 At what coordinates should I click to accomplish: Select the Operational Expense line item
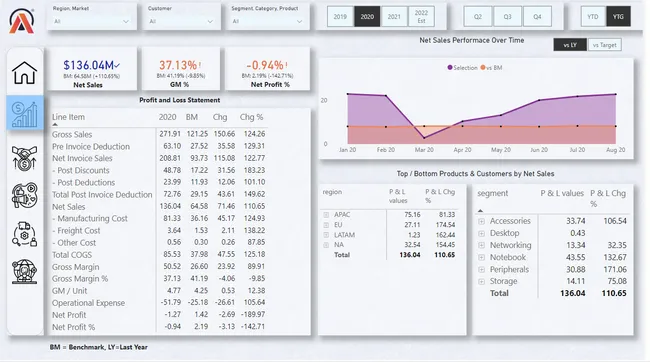click(88, 303)
